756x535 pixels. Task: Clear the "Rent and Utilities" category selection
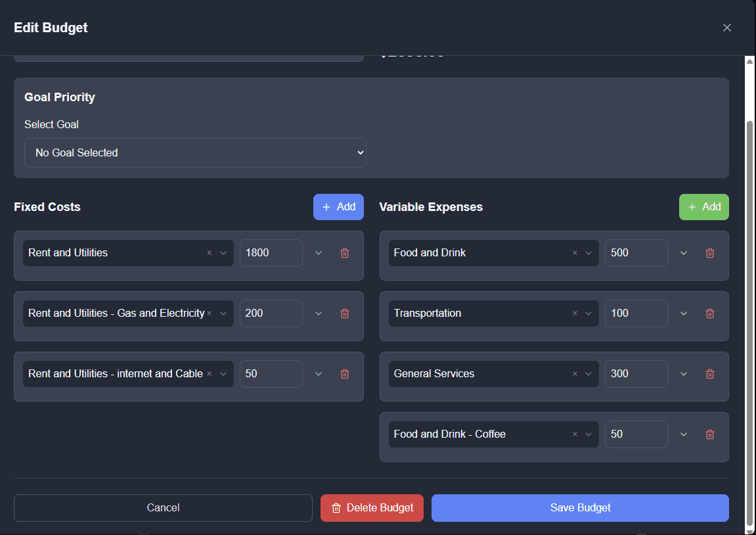[x=209, y=252]
